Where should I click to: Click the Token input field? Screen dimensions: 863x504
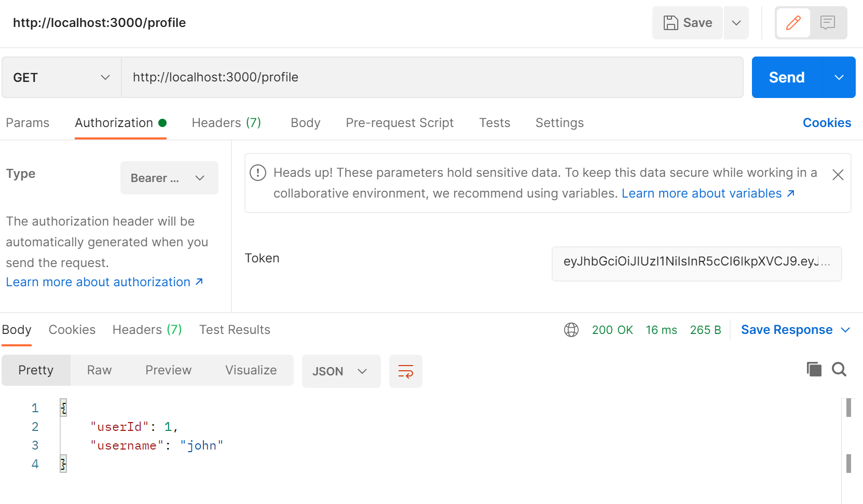696,264
